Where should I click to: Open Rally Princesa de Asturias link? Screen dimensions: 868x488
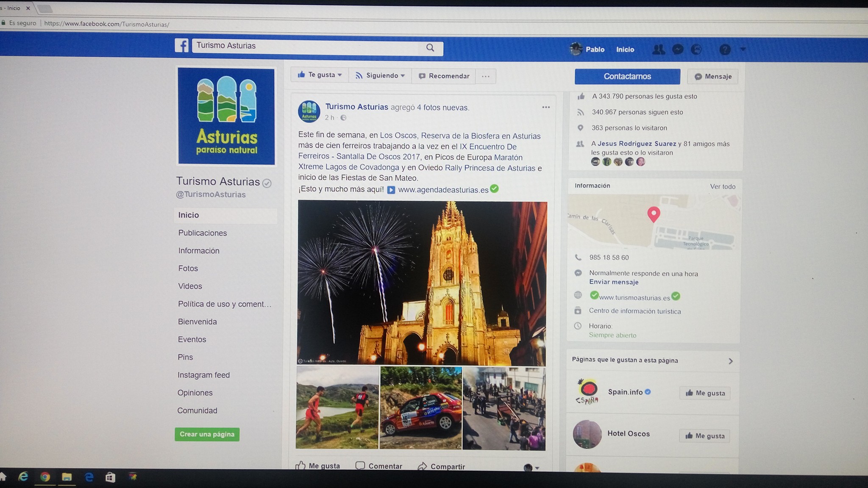coord(490,168)
